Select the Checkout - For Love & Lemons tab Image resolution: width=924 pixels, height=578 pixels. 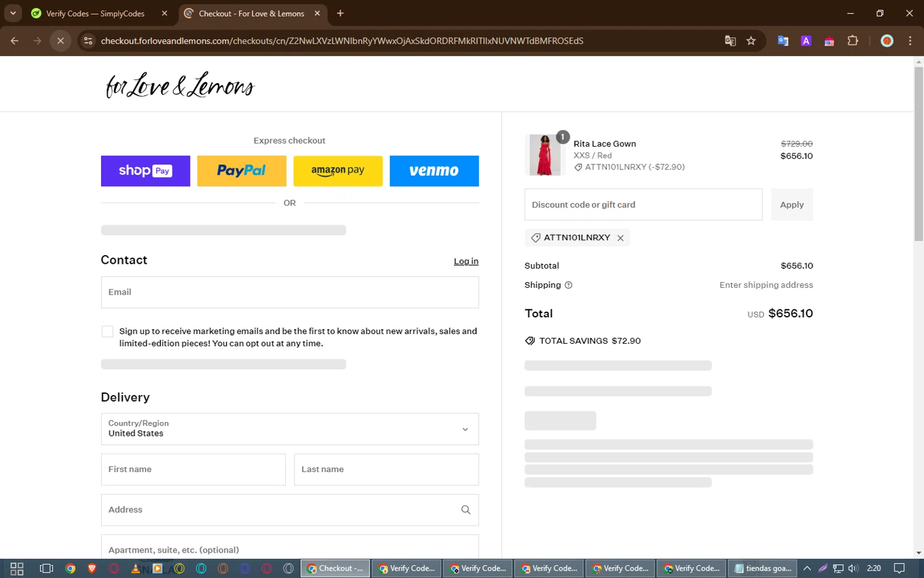tap(253, 13)
